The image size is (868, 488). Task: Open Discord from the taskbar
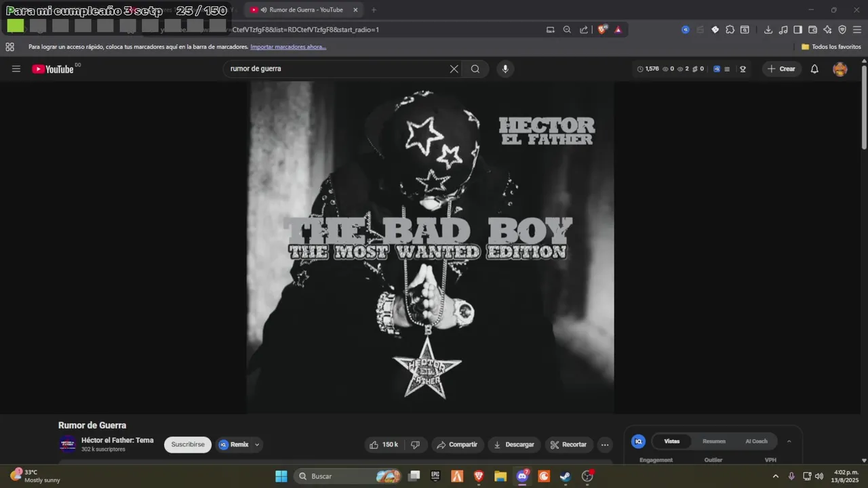click(522, 476)
